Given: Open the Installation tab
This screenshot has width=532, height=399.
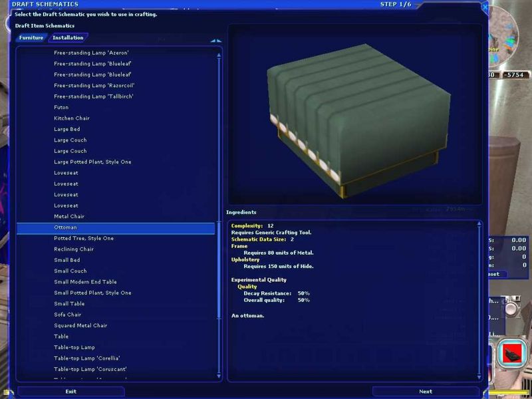Looking at the screenshot, I should click(68, 38).
